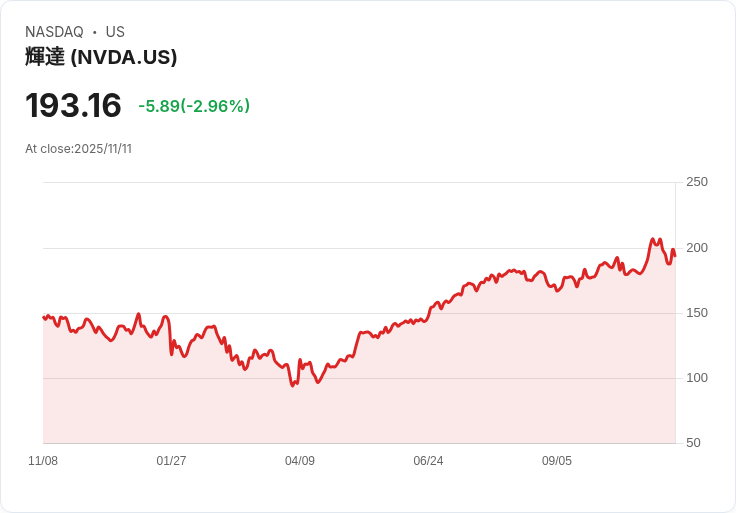Click the highest peak of the price line
Screen dimensions: 736x513
[653, 239]
